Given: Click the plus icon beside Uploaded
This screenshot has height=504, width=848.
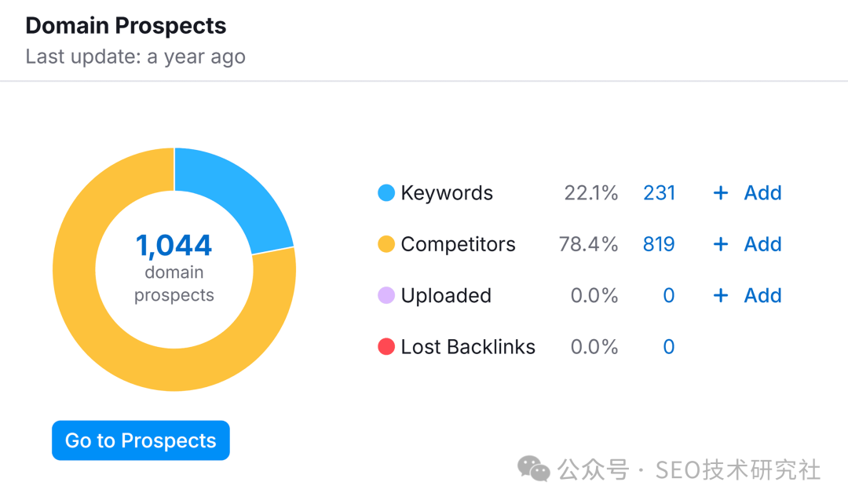Looking at the screenshot, I should [x=721, y=295].
